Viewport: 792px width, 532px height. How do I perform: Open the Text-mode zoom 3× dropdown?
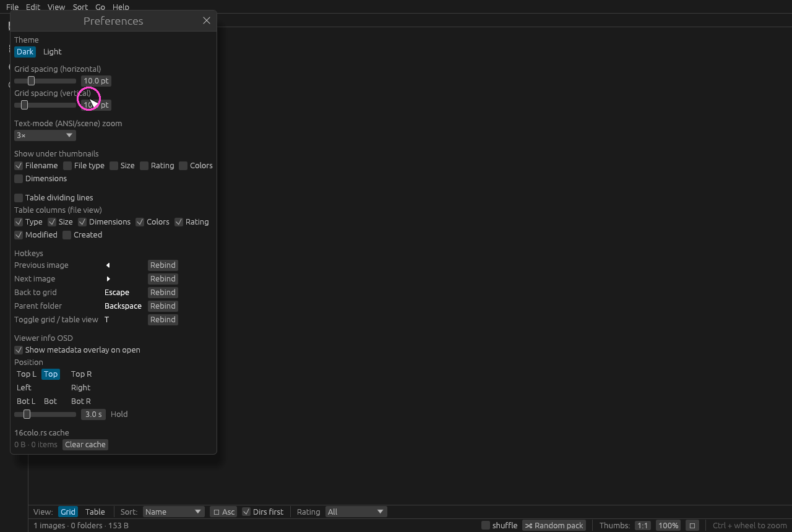click(45, 135)
